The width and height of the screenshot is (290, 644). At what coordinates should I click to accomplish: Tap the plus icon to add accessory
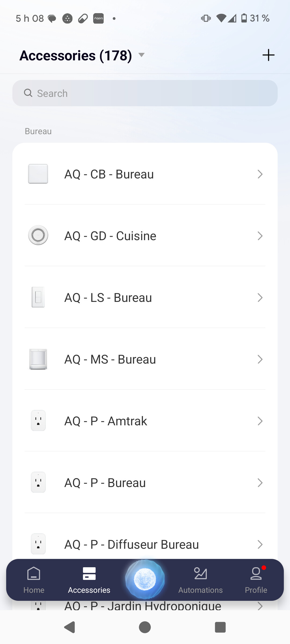point(268,55)
